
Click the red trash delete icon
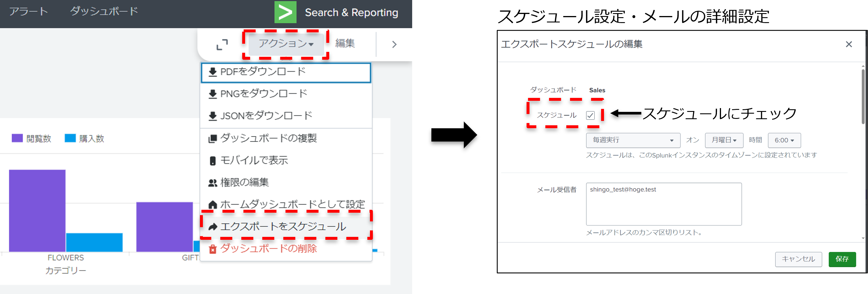(212, 249)
